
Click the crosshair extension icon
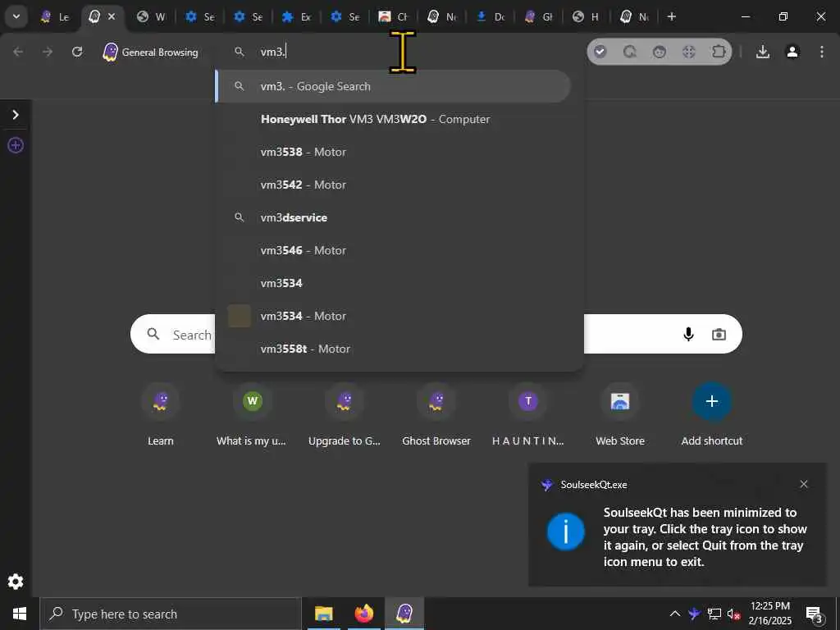coord(689,52)
